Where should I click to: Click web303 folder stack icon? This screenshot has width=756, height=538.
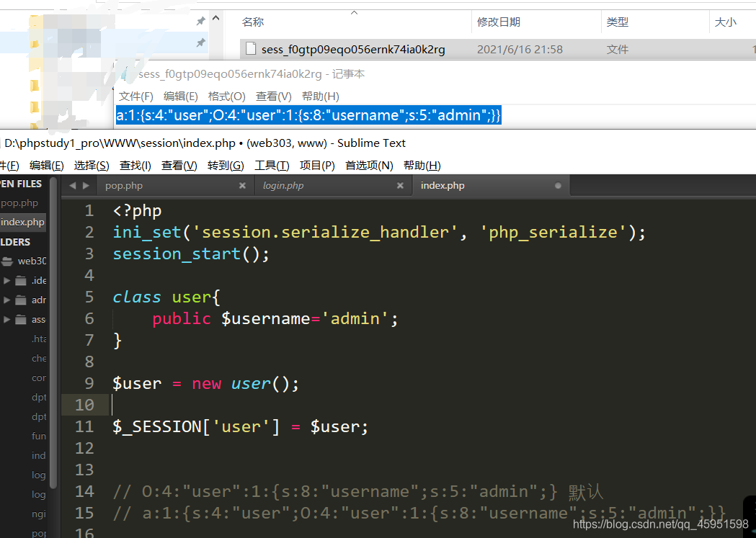click(6, 261)
